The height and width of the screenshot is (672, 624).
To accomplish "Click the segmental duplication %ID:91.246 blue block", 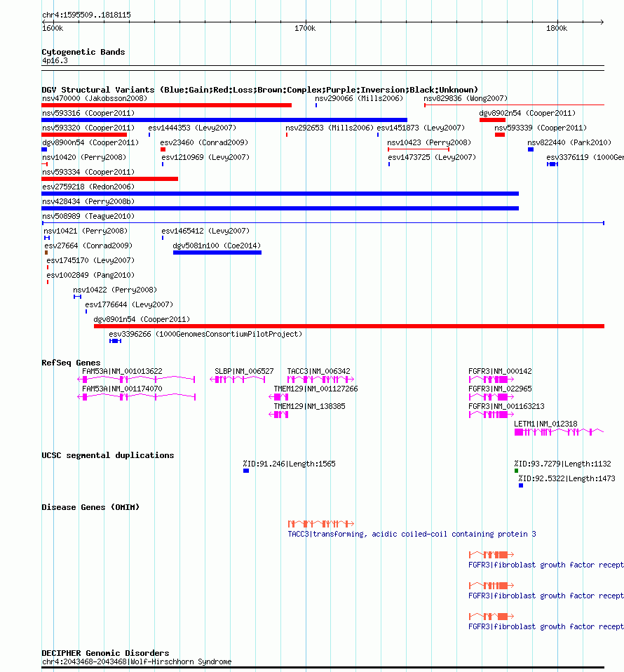I will pyautogui.click(x=246, y=471).
